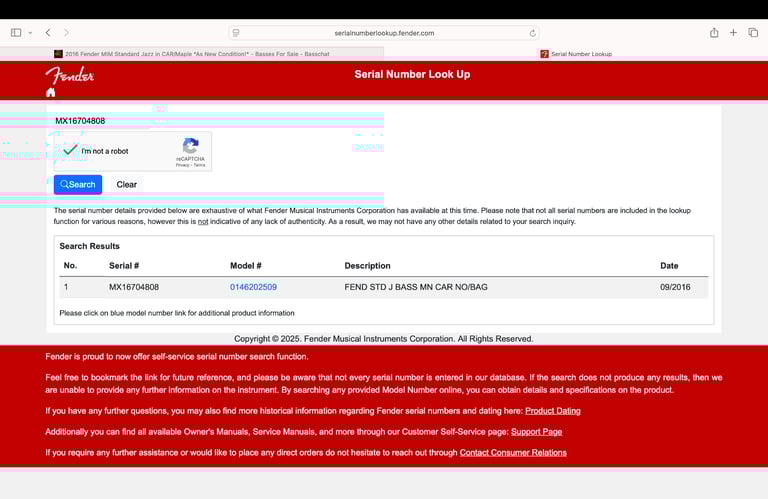Click the Date column header
The width and height of the screenshot is (768, 499).
(669, 265)
